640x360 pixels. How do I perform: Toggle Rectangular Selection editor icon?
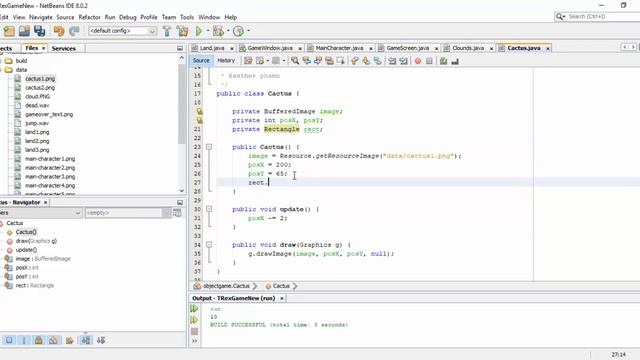click(x=340, y=61)
